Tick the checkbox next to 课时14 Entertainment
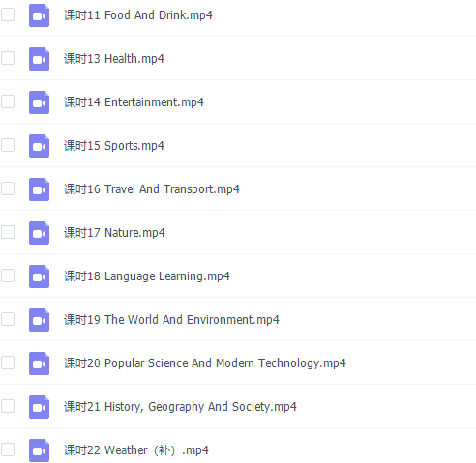 point(8,101)
